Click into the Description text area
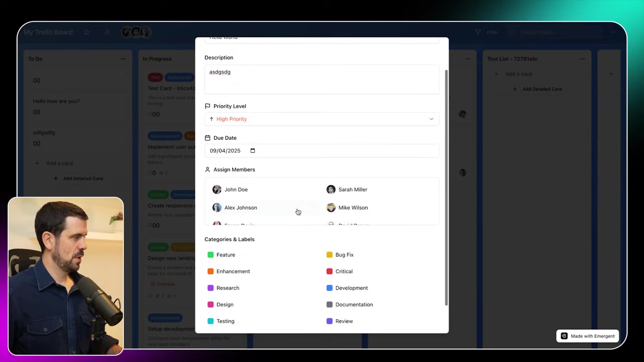The image size is (644, 362). tap(321, 79)
